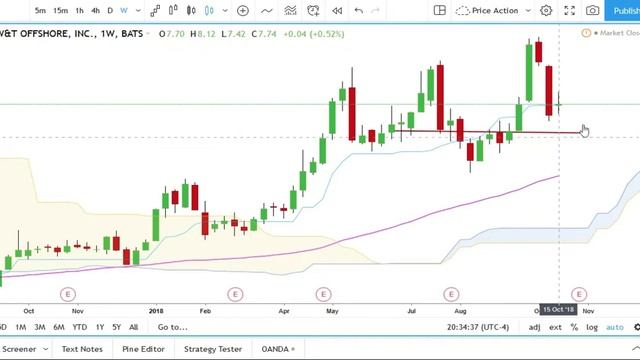This screenshot has width=640, height=360.
Task: Set range to 1Y
Action: [100, 327]
